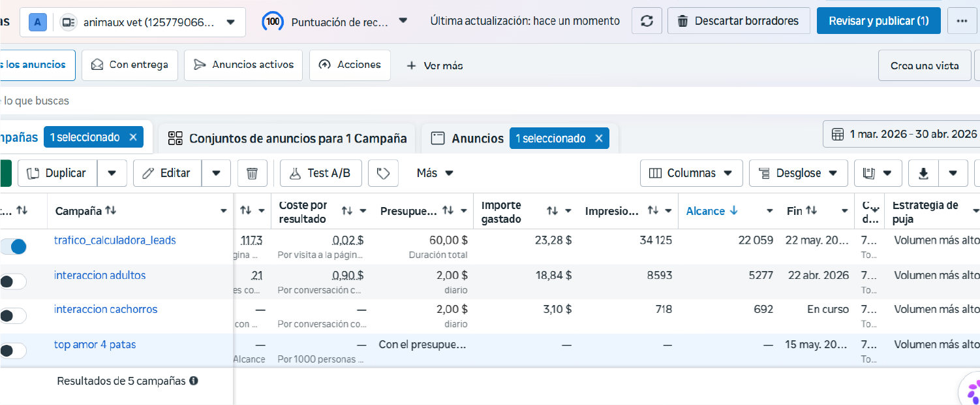Open the interaccion cachorros campaign link
This screenshot has width=980, height=405.
(106, 309)
